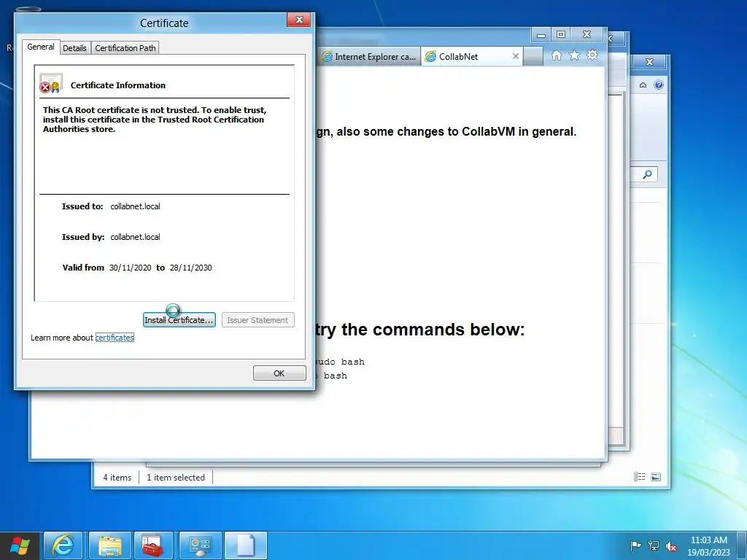Switch to the Internet Explorer ca... tab
The height and width of the screenshot is (560, 747).
pos(370,56)
